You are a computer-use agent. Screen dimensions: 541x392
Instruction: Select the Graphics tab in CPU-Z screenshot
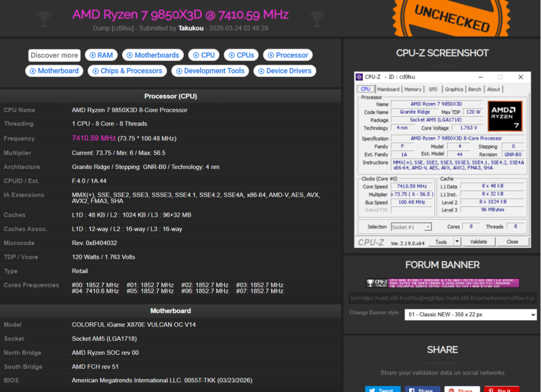point(454,89)
